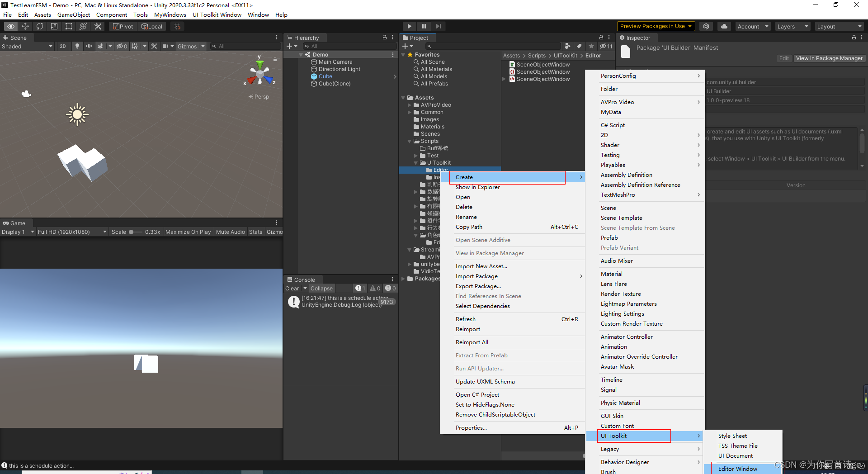The image size is (868, 474).
Task: Switch Scene view to 2D mode
Action: coord(63,46)
